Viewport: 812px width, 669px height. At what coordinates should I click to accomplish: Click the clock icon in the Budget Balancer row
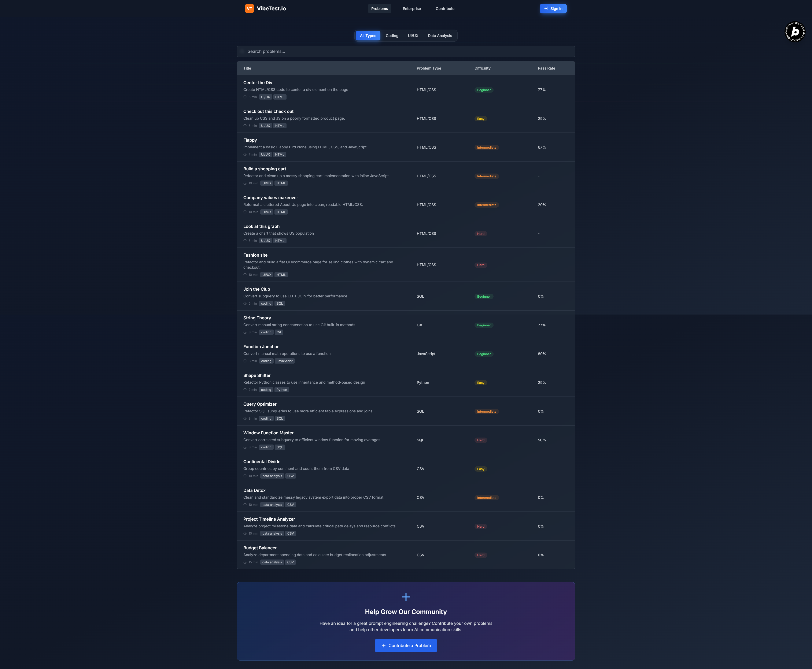[245, 562]
